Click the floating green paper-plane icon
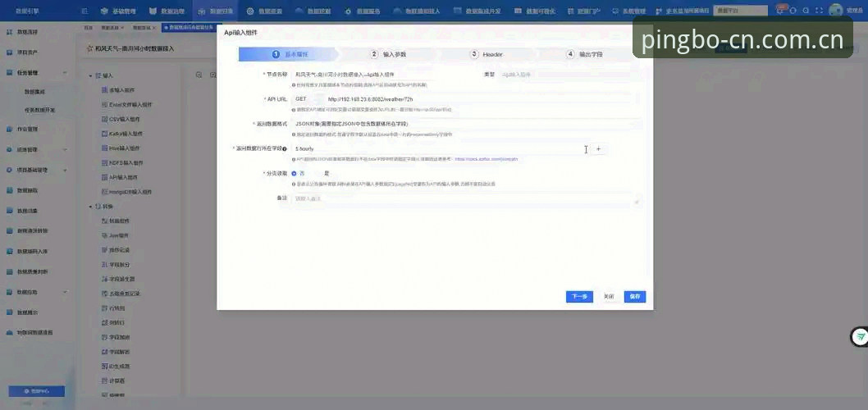The image size is (868, 410). [x=860, y=336]
